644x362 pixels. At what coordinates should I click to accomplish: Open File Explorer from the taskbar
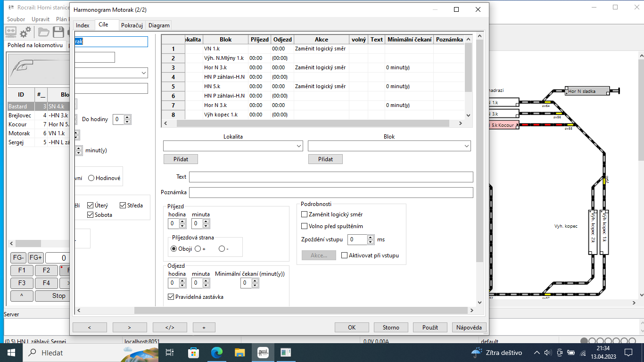click(x=239, y=353)
